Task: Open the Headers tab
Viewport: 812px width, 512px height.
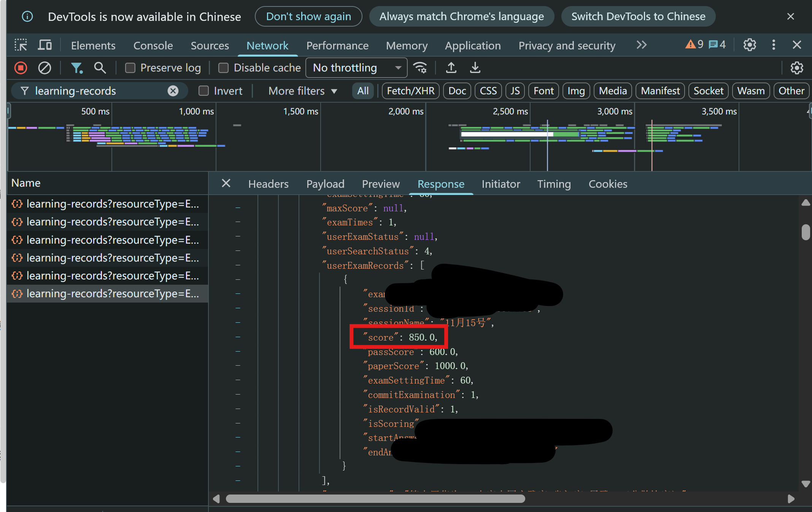Action: point(268,184)
